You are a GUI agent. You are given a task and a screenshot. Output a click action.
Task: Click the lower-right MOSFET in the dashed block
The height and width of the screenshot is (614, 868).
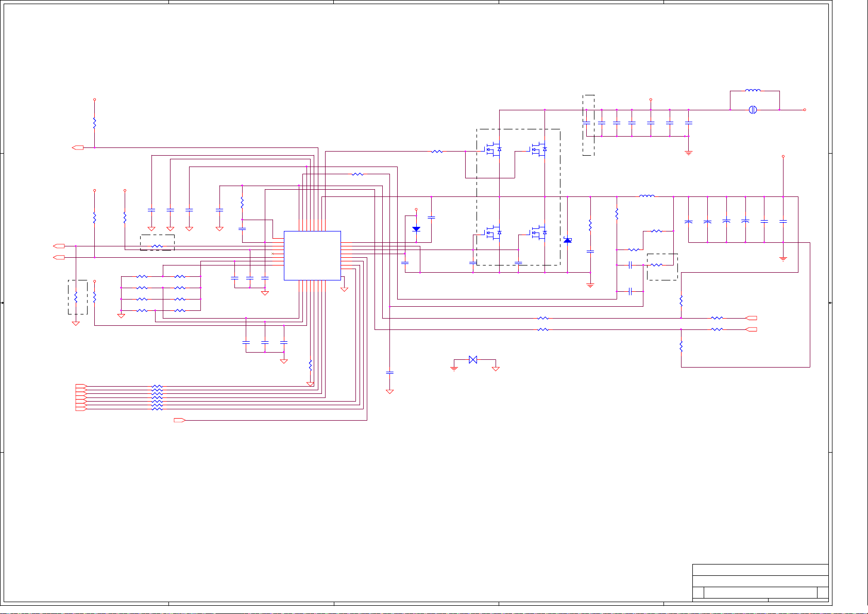pyautogui.click(x=539, y=233)
